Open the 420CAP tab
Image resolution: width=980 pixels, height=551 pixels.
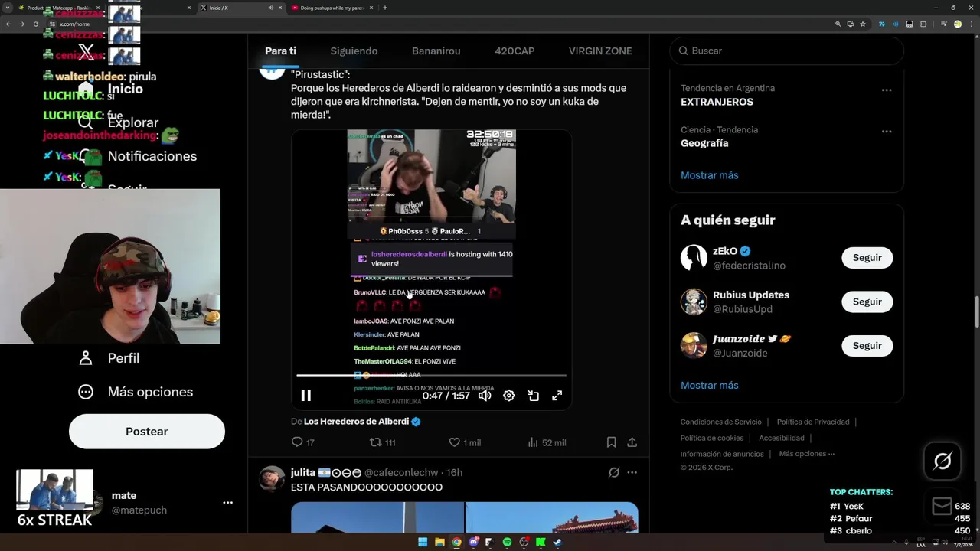[514, 51]
